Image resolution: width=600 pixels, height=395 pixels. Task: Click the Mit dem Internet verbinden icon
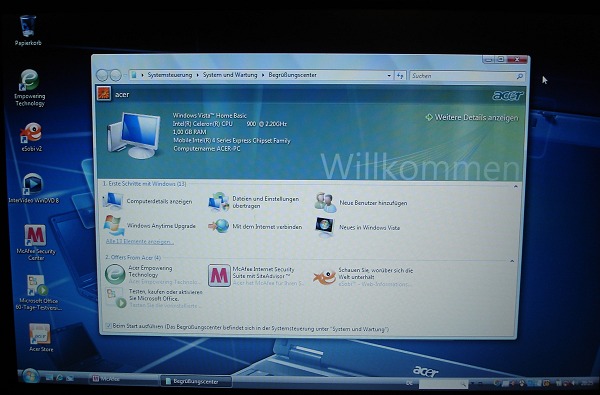coord(219,226)
